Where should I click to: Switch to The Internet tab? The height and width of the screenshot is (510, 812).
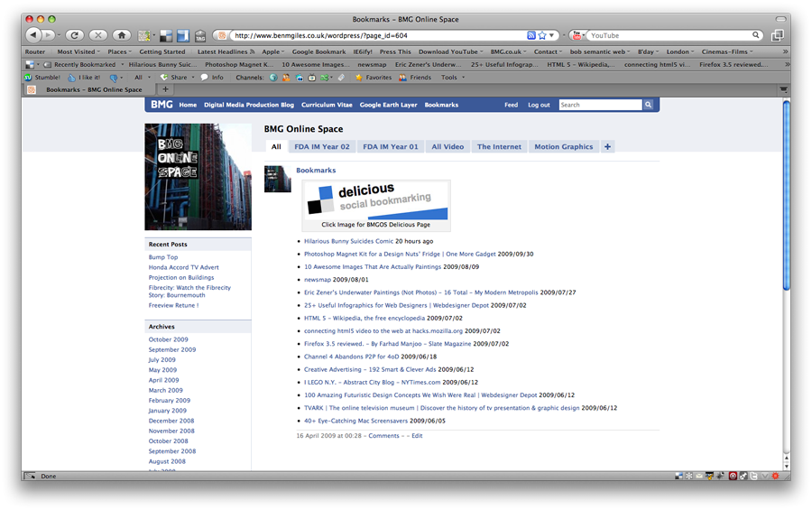pyautogui.click(x=499, y=146)
